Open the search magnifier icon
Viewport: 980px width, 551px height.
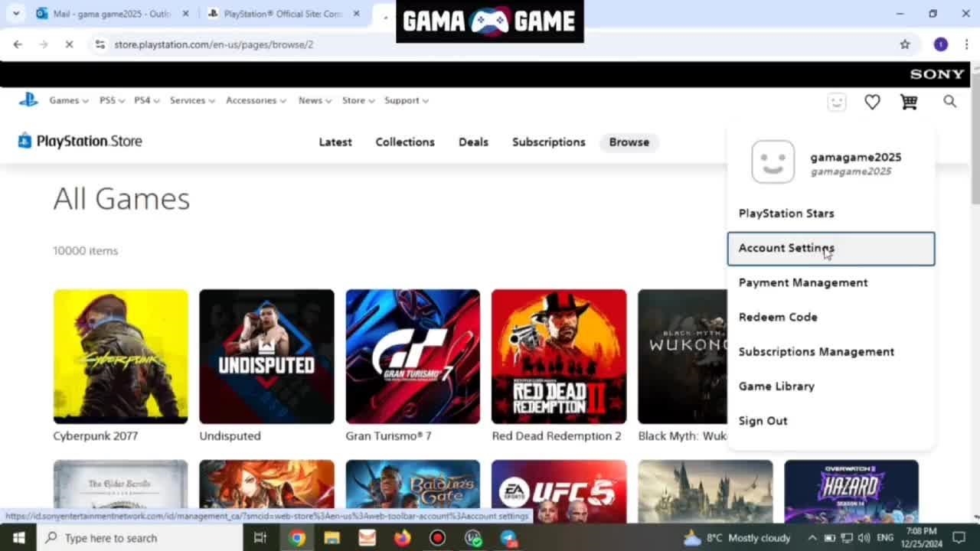point(949,101)
